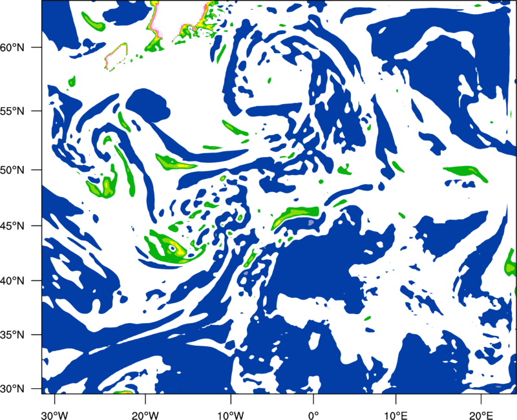
Task: Click the 40°N latitude label
Action: click(x=12, y=281)
